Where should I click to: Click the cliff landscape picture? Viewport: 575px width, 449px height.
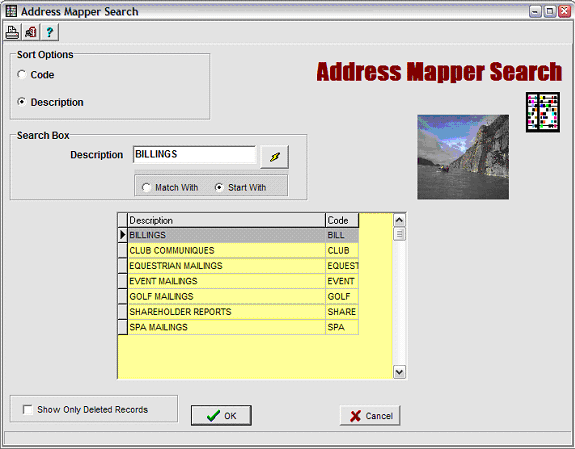(463, 157)
